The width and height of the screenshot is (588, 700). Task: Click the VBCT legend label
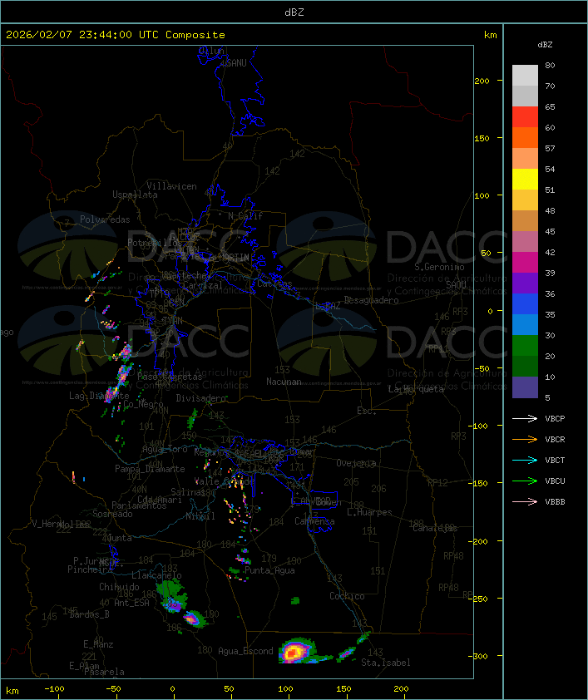[555, 460]
